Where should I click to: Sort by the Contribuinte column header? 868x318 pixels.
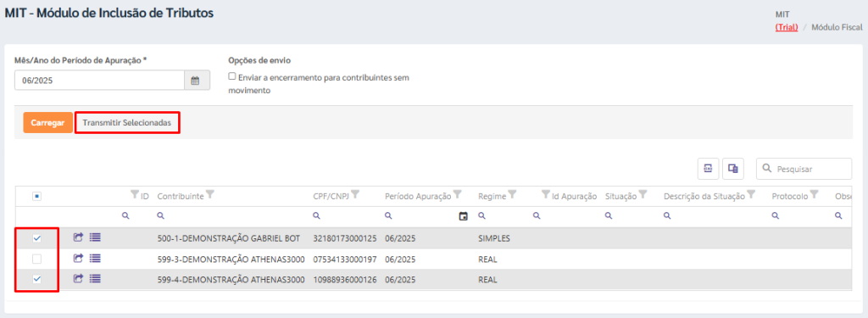click(x=181, y=196)
